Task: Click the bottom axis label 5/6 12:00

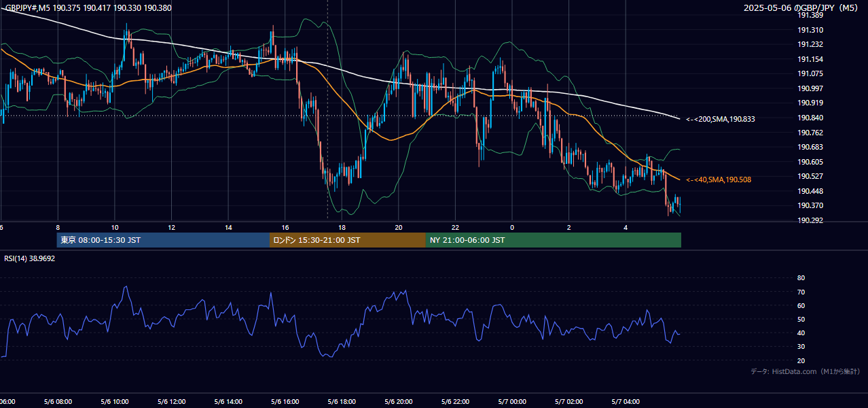Action: click(x=171, y=402)
